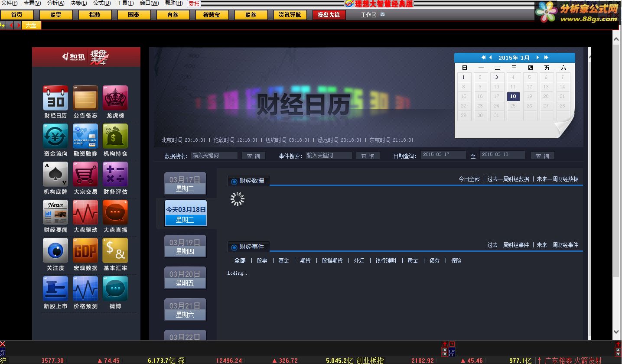Open the 财经日历 calendar icon
This screenshot has width=622, height=364.
tap(55, 98)
